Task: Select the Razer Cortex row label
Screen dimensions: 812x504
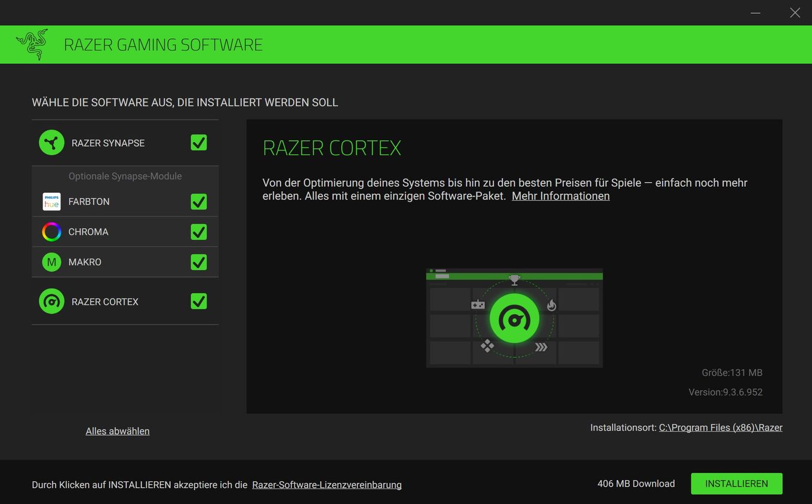Action: click(x=105, y=302)
